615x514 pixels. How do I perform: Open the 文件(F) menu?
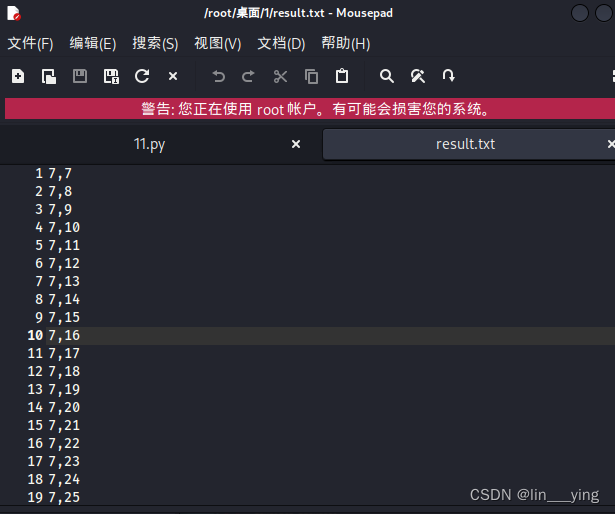[x=31, y=44]
